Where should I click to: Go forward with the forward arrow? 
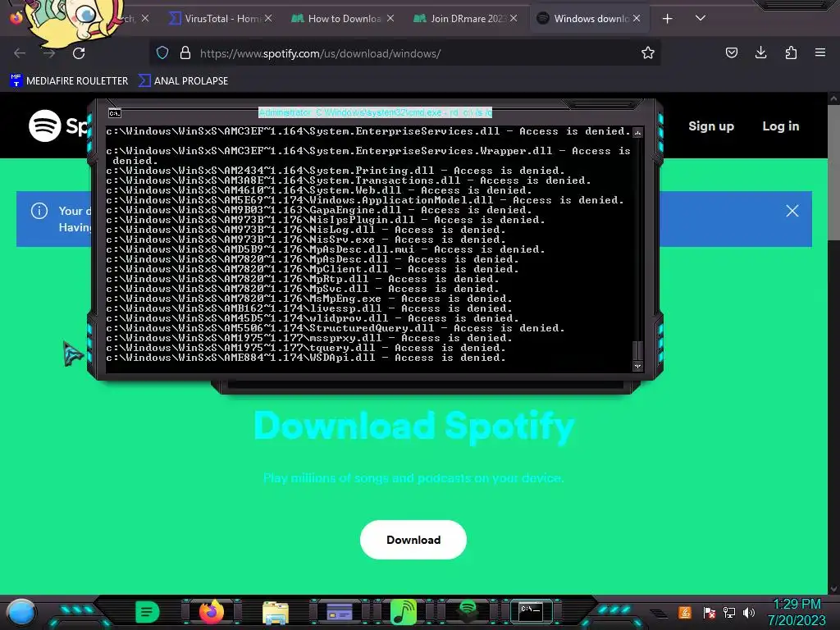click(49, 53)
